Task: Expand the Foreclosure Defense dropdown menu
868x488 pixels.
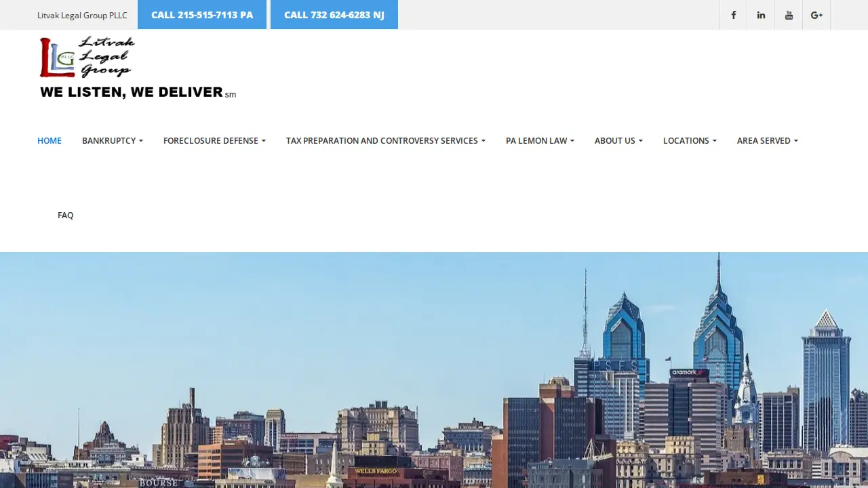Action: click(x=214, y=140)
